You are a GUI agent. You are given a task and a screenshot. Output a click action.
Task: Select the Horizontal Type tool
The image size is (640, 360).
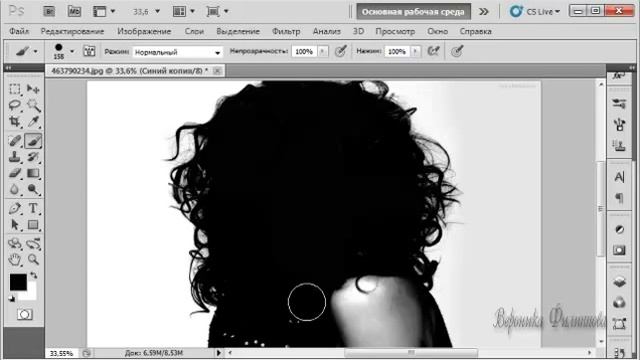pyautogui.click(x=33, y=208)
